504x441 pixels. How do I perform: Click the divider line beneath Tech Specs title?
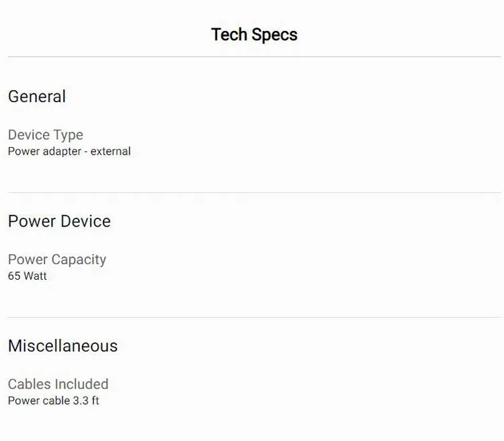pyautogui.click(x=254, y=57)
